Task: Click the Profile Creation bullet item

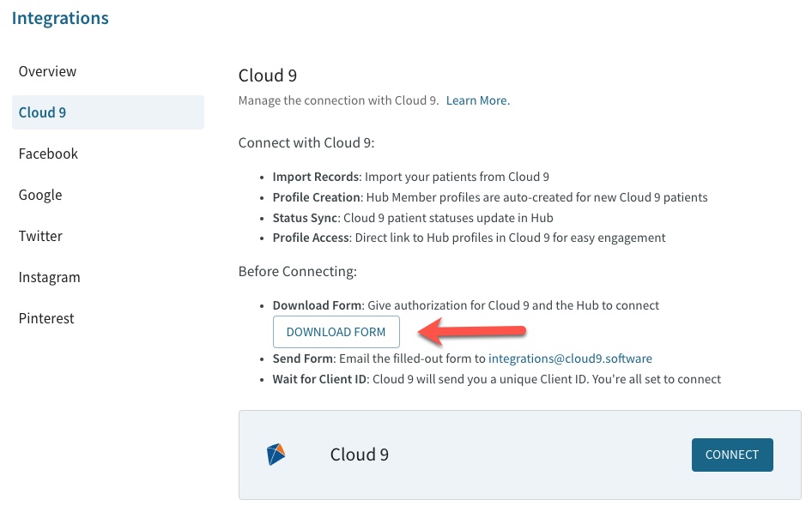Action: coord(489,197)
